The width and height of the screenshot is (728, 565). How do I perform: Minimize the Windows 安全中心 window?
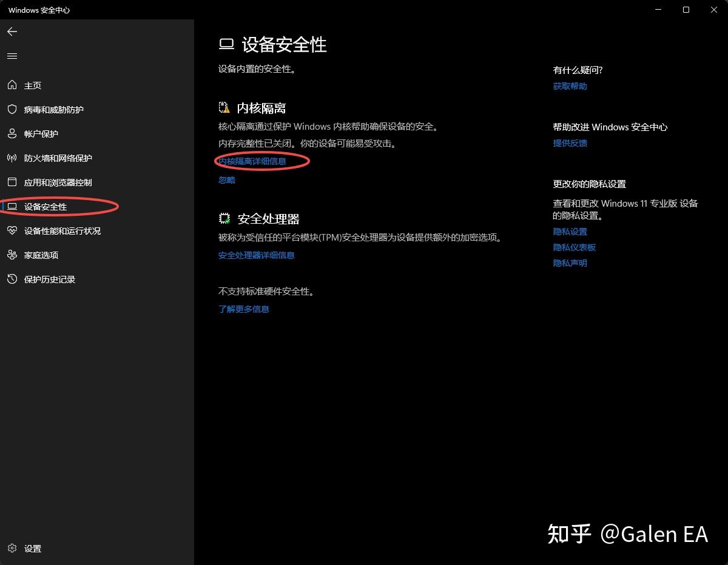pos(658,10)
